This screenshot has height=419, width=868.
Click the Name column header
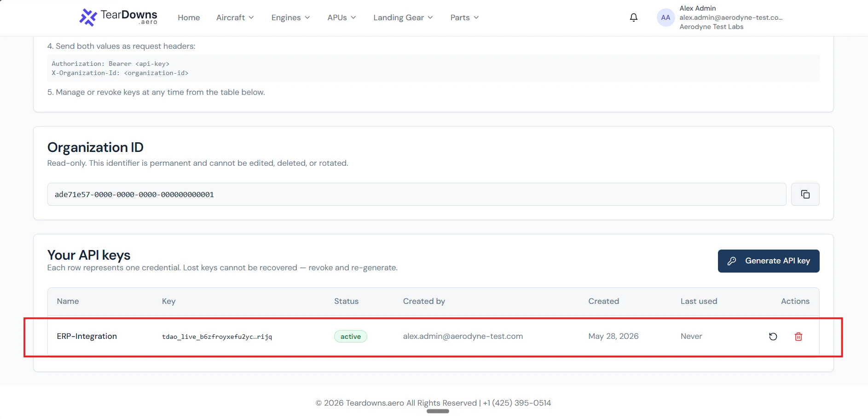[x=68, y=301]
